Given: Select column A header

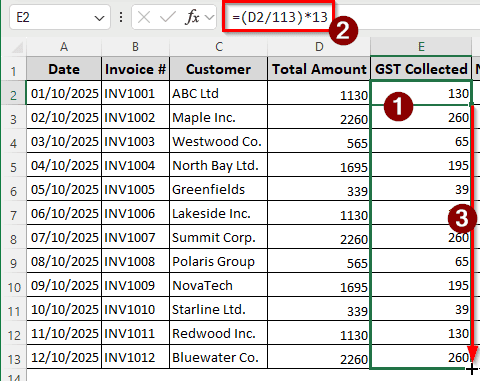Looking at the screenshot, I should point(64,47).
